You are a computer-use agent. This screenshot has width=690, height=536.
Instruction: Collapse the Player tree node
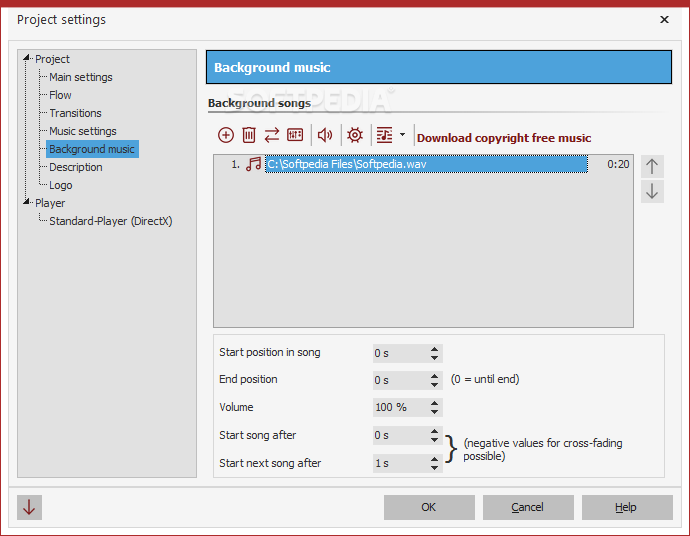pos(26,202)
